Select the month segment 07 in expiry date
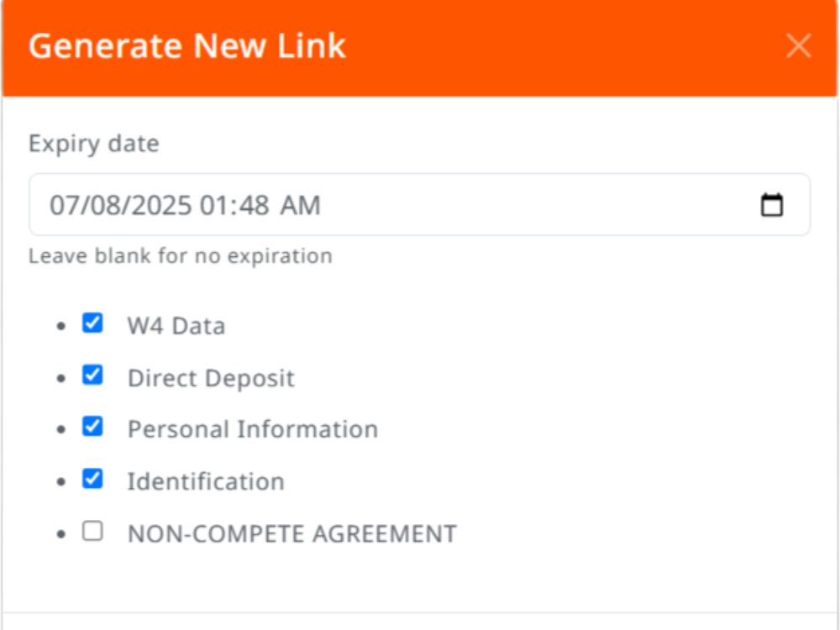The height and width of the screenshot is (630, 840). (x=60, y=205)
